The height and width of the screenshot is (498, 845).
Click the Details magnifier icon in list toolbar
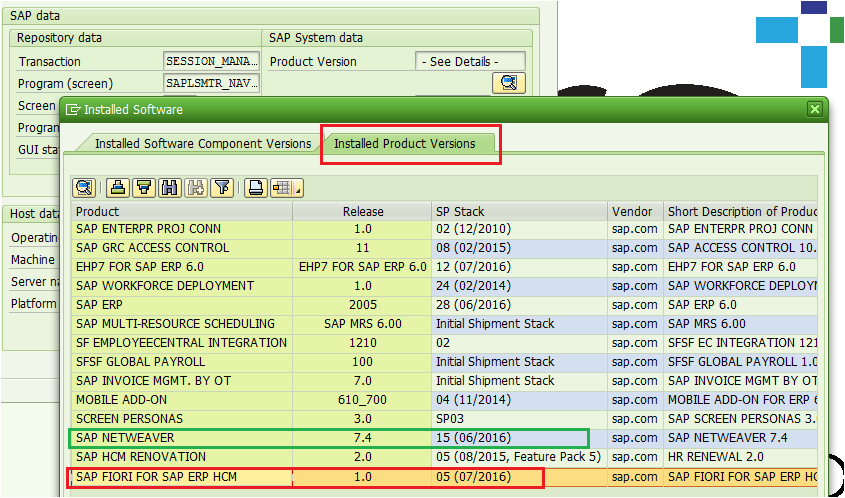click(x=84, y=188)
